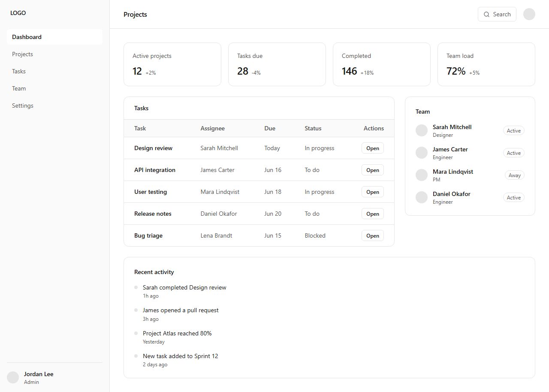Click 'Sarah completed Design review' activity
549x392 pixels.
click(x=184, y=287)
